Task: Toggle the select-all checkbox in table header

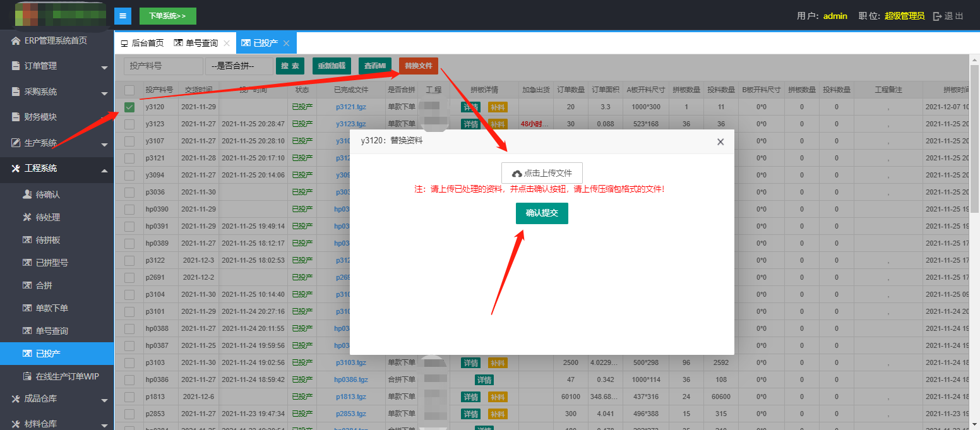Action: (x=129, y=90)
